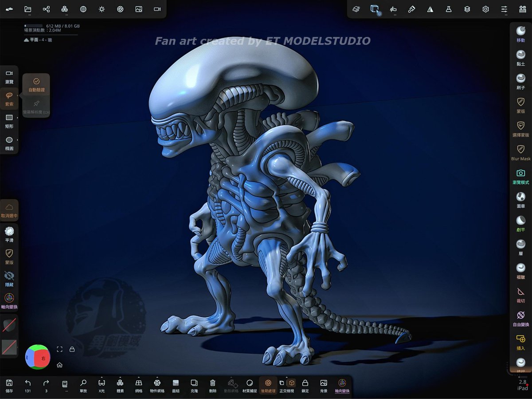Select 蒙版 mask in right tool column
The height and width of the screenshot is (399, 532).
pos(521,105)
